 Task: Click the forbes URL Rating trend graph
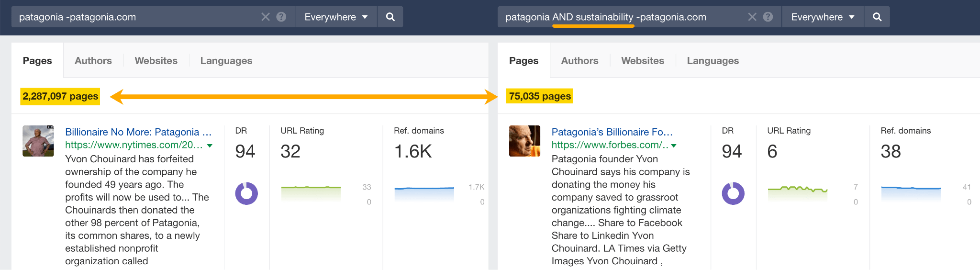(797, 191)
